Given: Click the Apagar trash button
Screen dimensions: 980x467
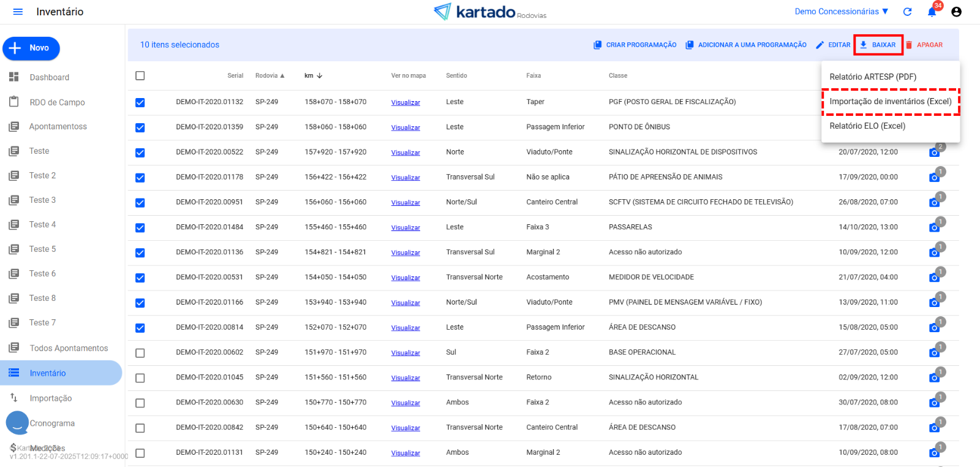Looking at the screenshot, I should [924, 45].
